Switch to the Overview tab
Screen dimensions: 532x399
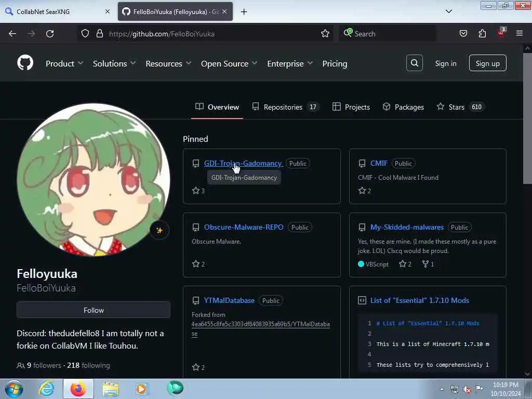[x=217, y=107]
